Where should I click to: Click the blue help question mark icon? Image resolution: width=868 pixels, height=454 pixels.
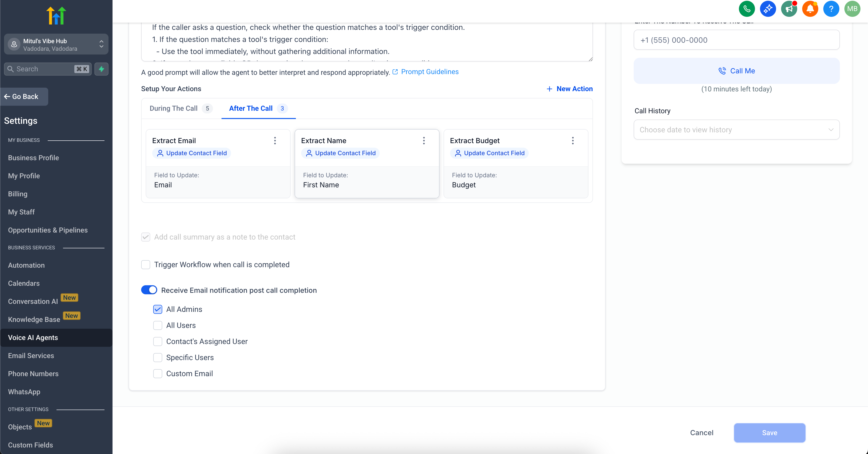point(831,9)
